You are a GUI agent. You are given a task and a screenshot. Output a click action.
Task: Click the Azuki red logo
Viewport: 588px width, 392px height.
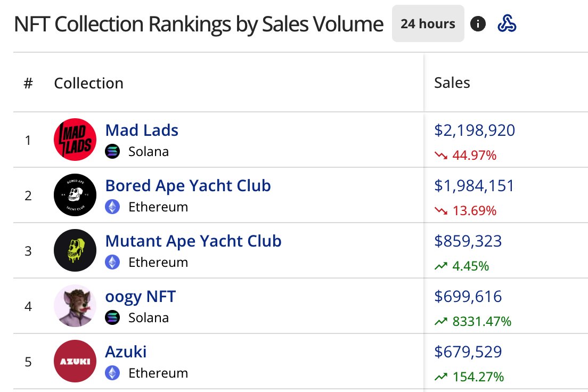pos(75,361)
